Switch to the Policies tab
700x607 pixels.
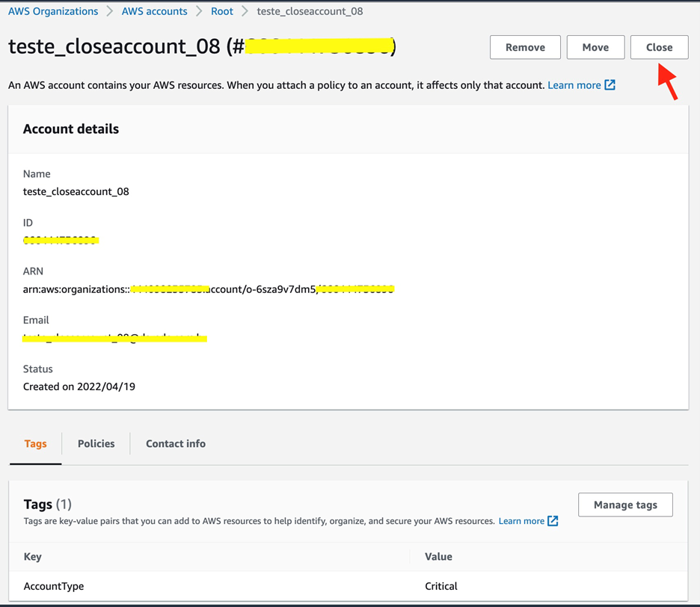pyautogui.click(x=96, y=443)
